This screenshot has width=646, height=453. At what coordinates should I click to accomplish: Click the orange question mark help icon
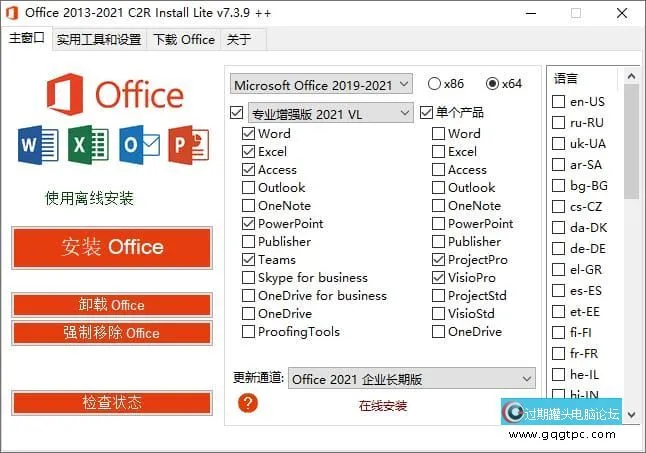[249, 402]
